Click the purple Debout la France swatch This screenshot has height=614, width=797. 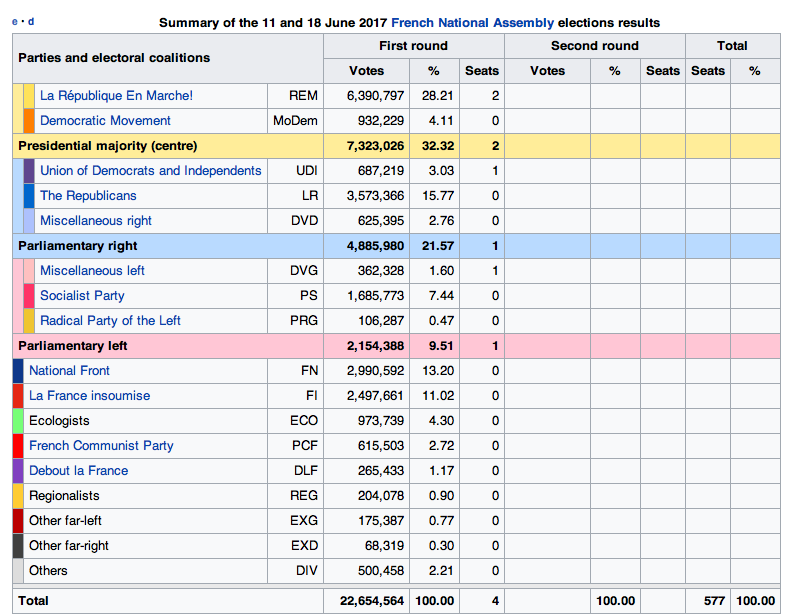coord(18,470)
